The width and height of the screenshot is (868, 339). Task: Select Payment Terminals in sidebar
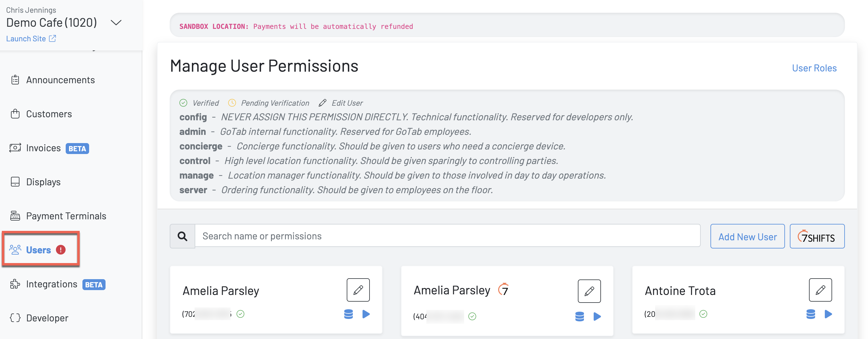(x=66, y=216)
